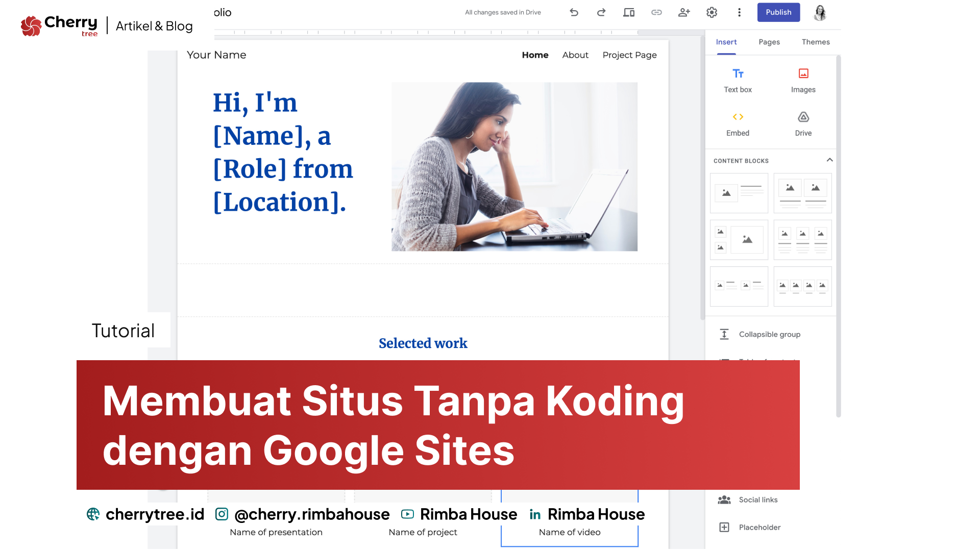
Task: Click the Collapsible group icon
Action: 724,334
